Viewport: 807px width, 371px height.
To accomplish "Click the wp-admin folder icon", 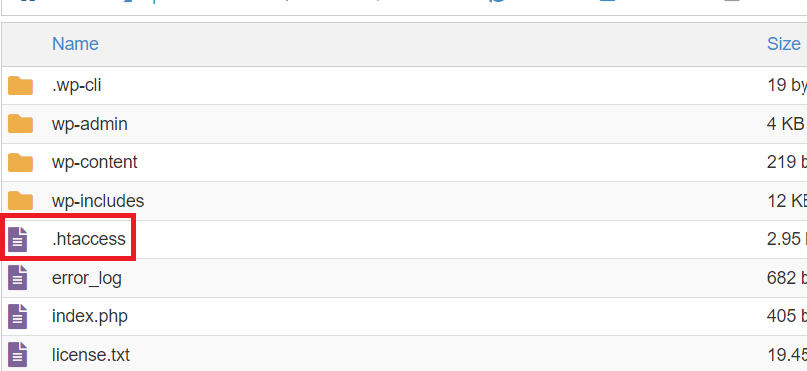I will click(20, 124).
